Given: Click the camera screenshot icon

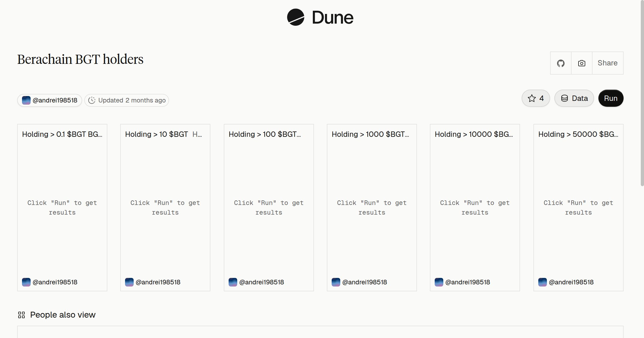Looking at the screenshot, I should tap(581, 63).
